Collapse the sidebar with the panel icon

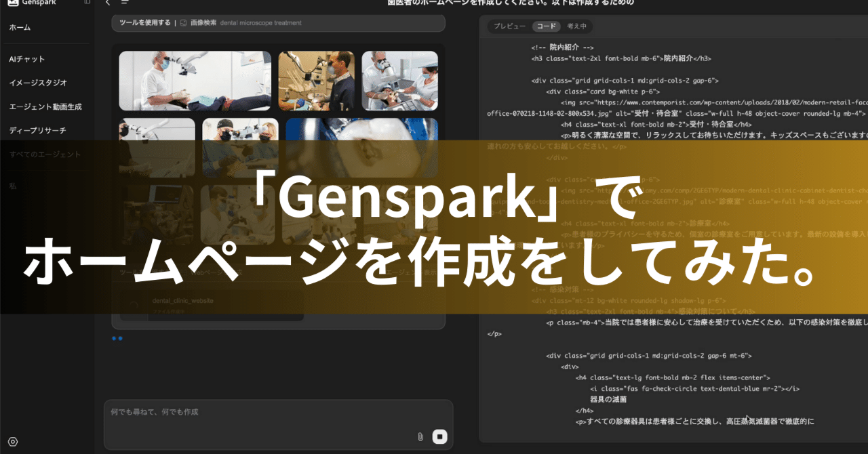[x=87, y=3]
